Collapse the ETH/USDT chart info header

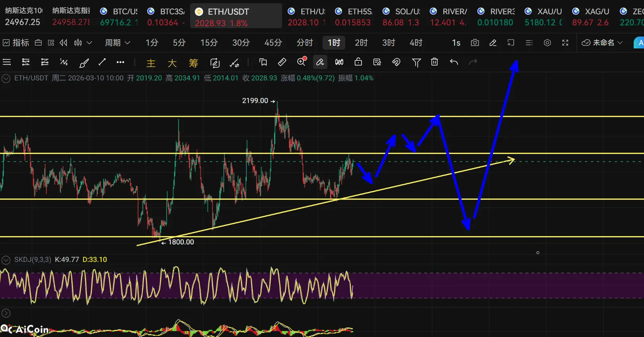[6, 78]
